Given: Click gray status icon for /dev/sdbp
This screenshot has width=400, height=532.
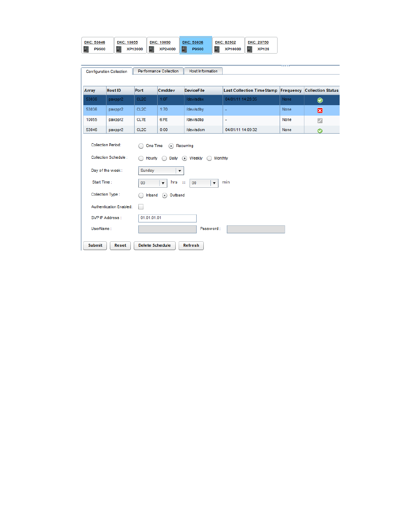Looking at the screenshot, I should (x=320, y=120).
